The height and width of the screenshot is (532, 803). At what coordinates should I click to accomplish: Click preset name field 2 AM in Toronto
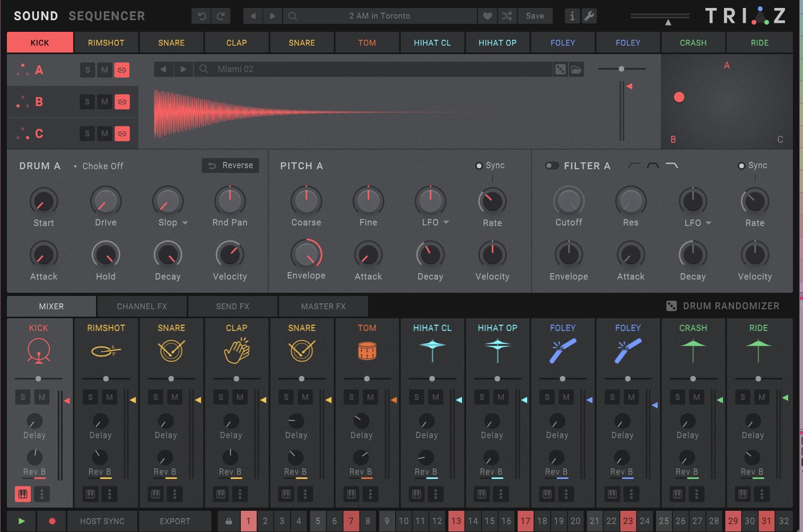pos(380,16)
